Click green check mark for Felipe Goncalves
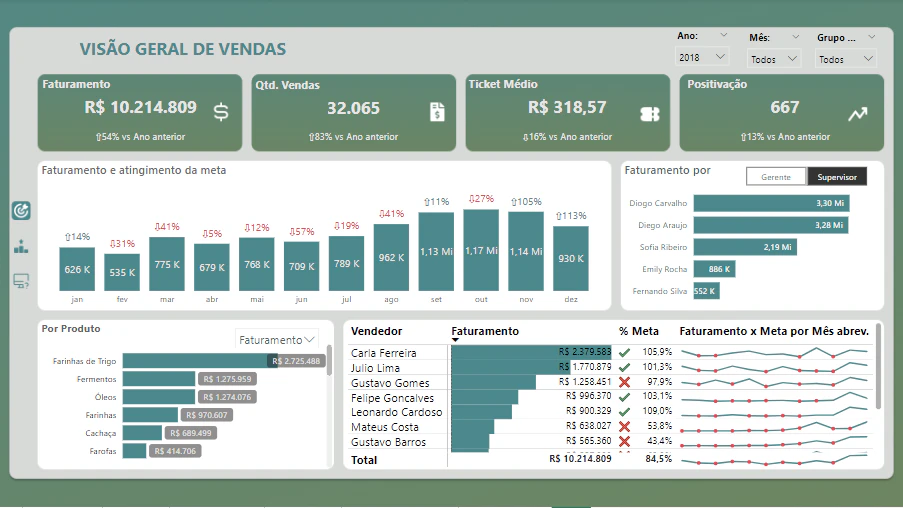Viewport: 903px width, 508px height. 624,397
